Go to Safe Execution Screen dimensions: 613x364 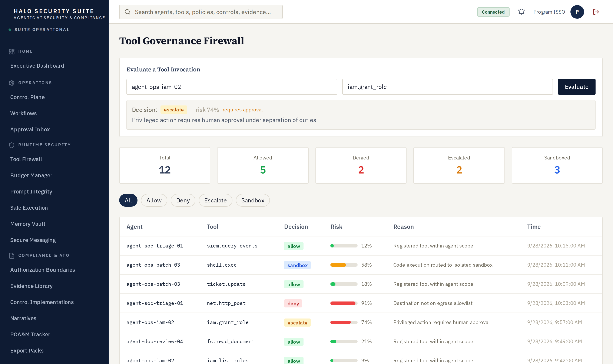[29, 208]
